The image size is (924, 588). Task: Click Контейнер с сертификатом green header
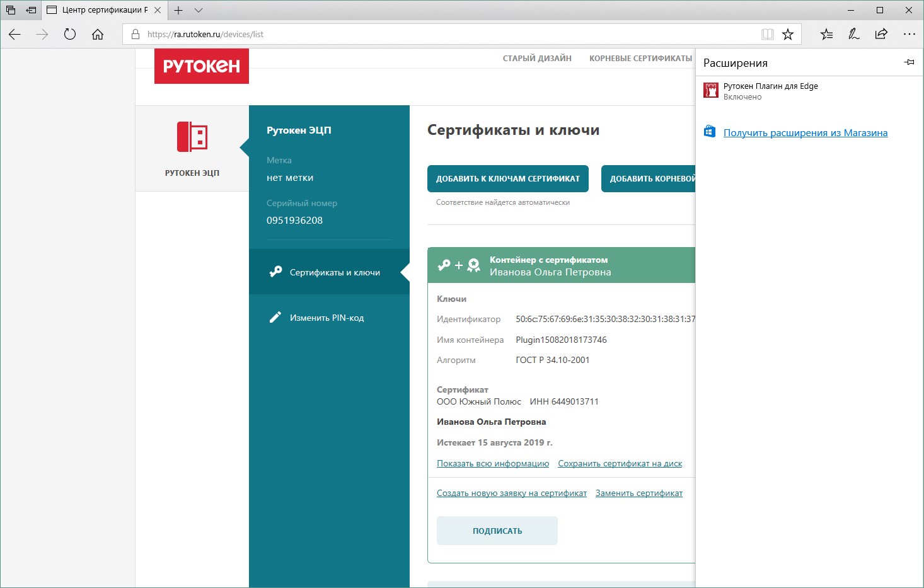(x=561, y=265)
